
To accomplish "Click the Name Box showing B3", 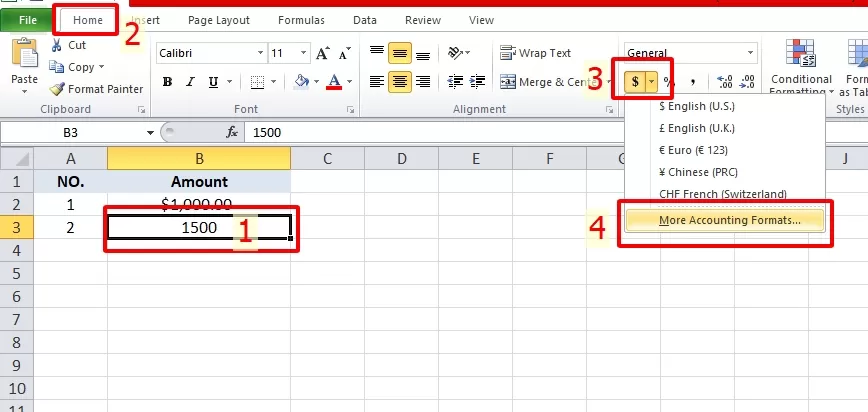I will (72, 132).
